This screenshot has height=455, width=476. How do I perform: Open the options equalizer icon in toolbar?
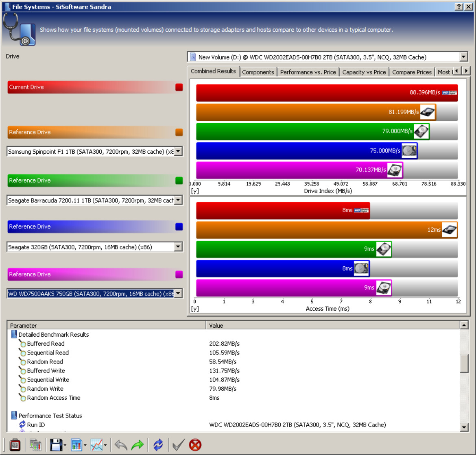15,445
